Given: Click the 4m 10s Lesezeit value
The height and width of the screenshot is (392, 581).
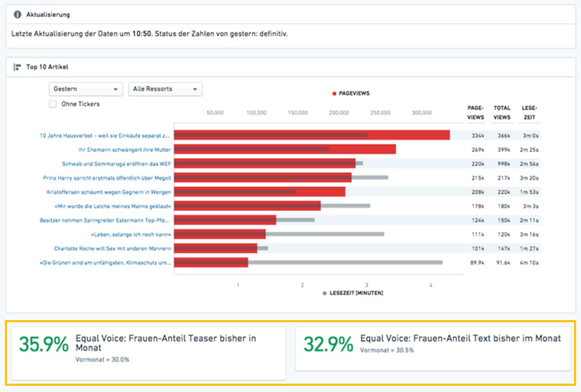Looking at the screenshot, I should point(529,263).
